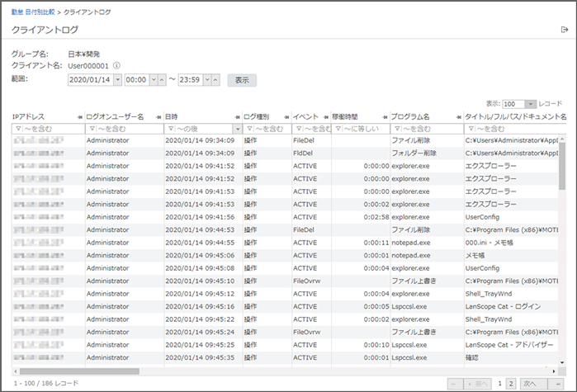The width and height of the screenshot is (577, 392).
Task: Switch to page 2 of results
Action: click(x=512, y=384)
